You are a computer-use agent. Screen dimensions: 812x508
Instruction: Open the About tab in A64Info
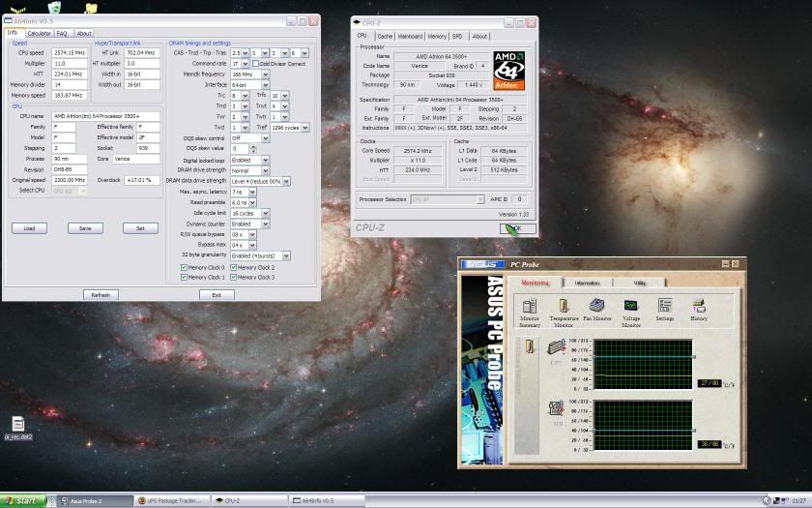[84, 33]
